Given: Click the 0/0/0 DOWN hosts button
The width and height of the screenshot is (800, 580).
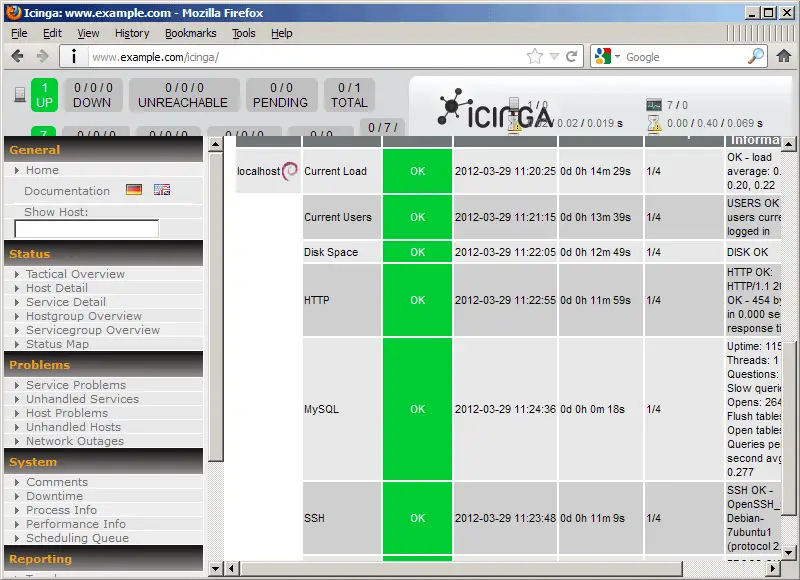Looking at the screenshot, I should click(92, 95).
